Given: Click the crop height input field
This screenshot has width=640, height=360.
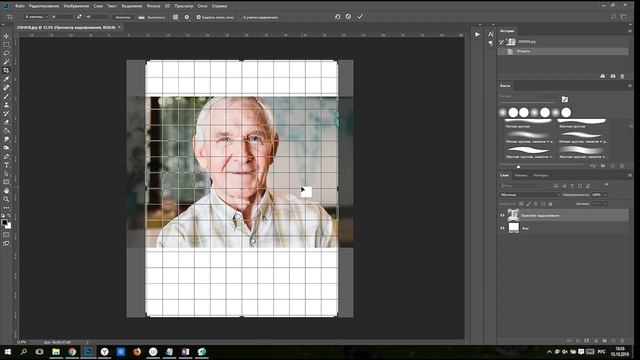Looking at the screenshot, I should pyautogui.click(x=97, y=17).
